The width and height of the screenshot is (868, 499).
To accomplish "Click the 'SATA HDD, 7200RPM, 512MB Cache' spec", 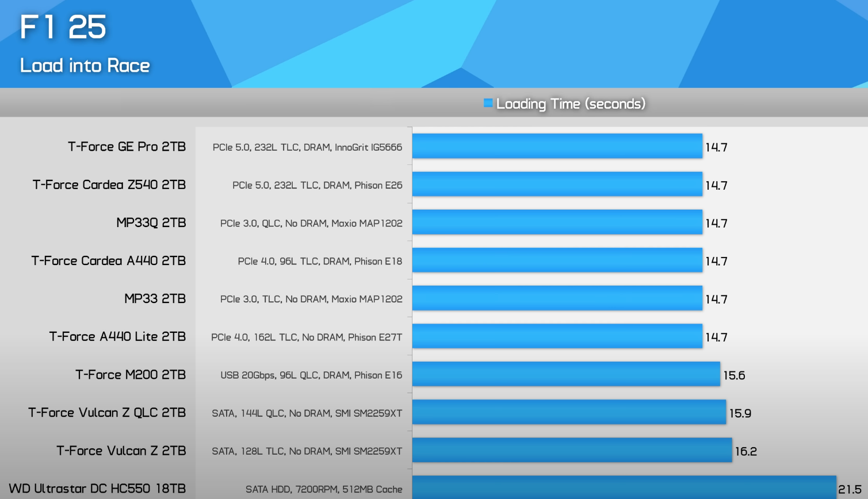I will point(324,489).
